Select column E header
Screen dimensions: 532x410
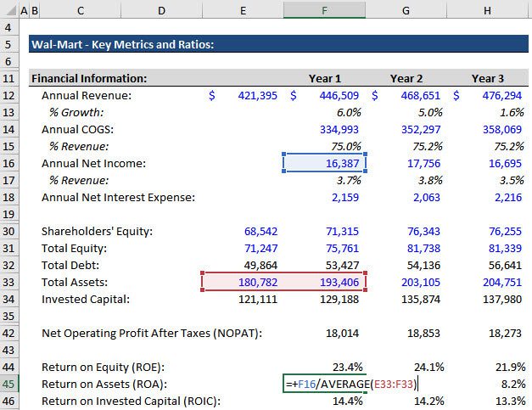coord(243,10)
